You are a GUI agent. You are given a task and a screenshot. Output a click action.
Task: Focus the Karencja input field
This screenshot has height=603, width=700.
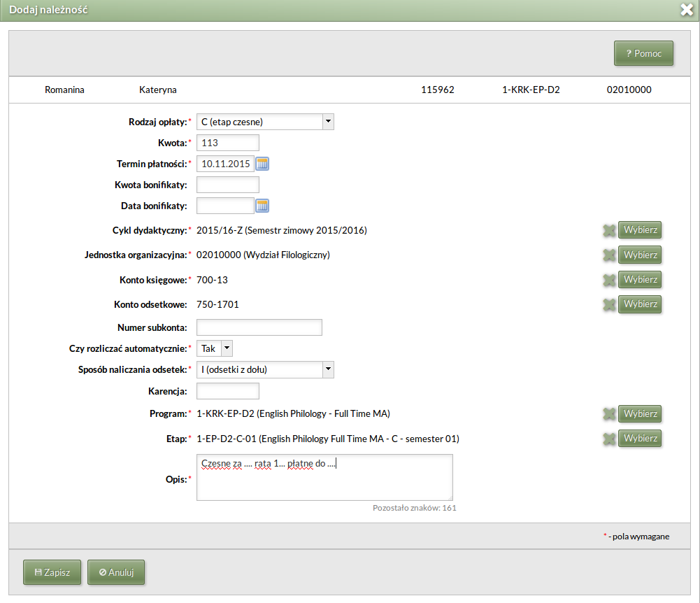pos(228,391)
